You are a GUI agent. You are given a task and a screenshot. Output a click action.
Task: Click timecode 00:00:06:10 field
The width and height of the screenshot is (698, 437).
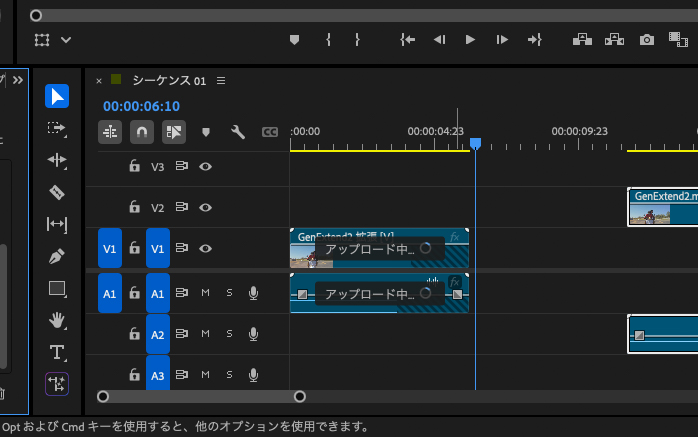pos(142,106)
